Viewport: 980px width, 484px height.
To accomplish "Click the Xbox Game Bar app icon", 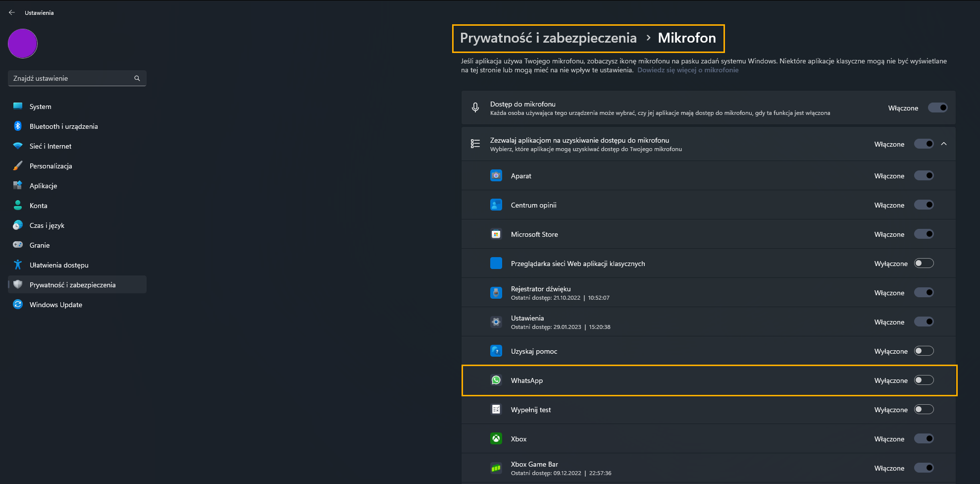I will tap(496, 468).
